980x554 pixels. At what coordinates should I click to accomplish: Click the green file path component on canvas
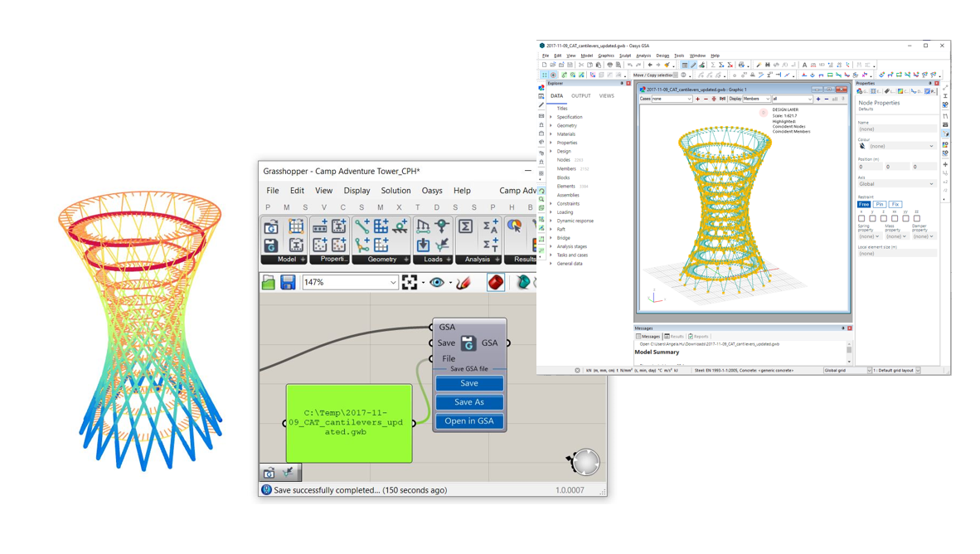click(348, 421)
